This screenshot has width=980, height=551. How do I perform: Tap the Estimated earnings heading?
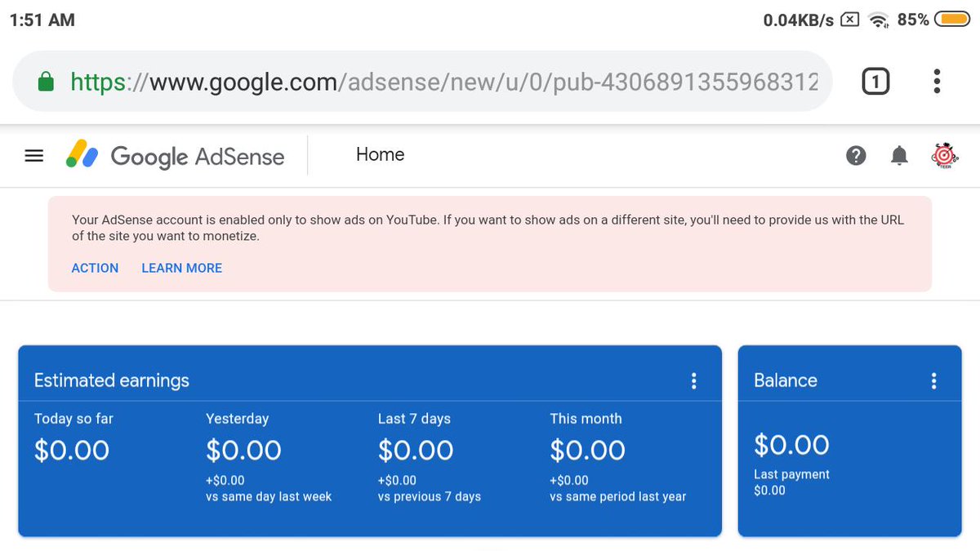click(x=112, y=380)
